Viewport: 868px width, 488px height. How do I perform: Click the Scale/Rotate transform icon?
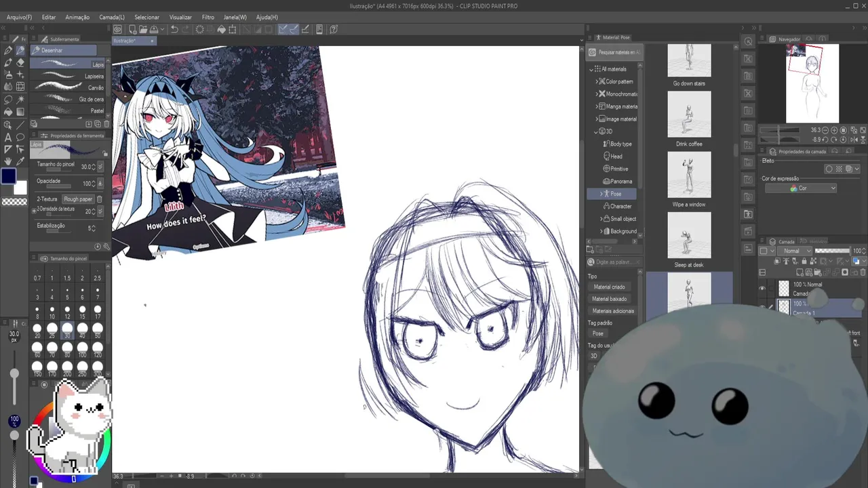coord(233,29)
